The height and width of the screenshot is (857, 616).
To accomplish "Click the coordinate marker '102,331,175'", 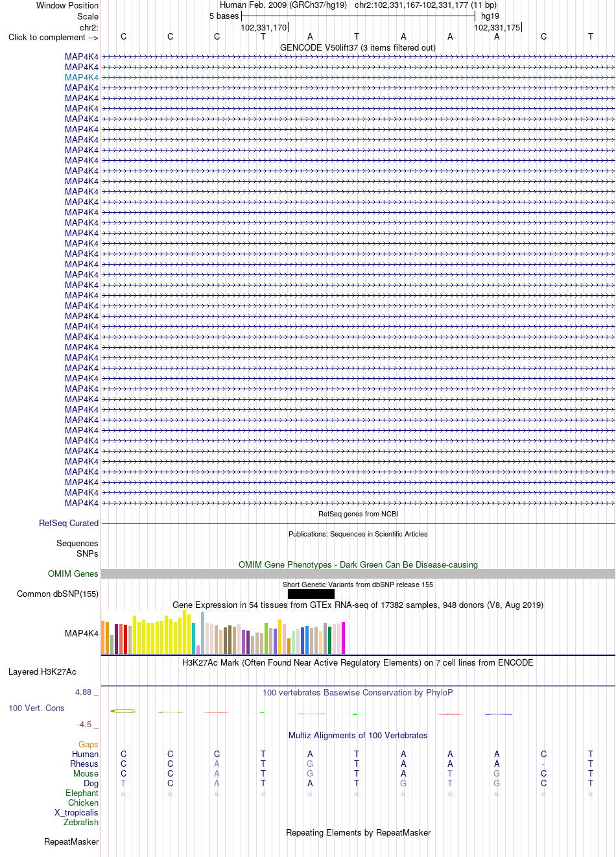I will (497, 27).
